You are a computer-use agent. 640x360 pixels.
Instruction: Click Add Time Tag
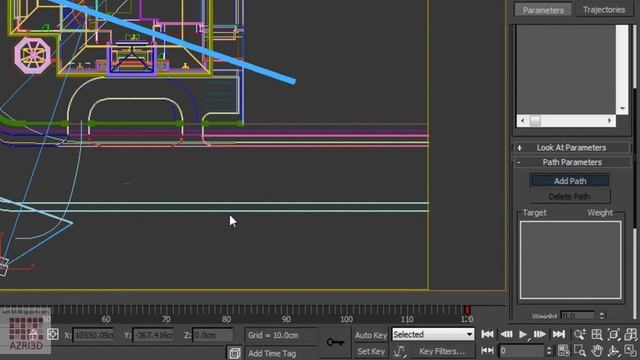[x=272, y=353]
